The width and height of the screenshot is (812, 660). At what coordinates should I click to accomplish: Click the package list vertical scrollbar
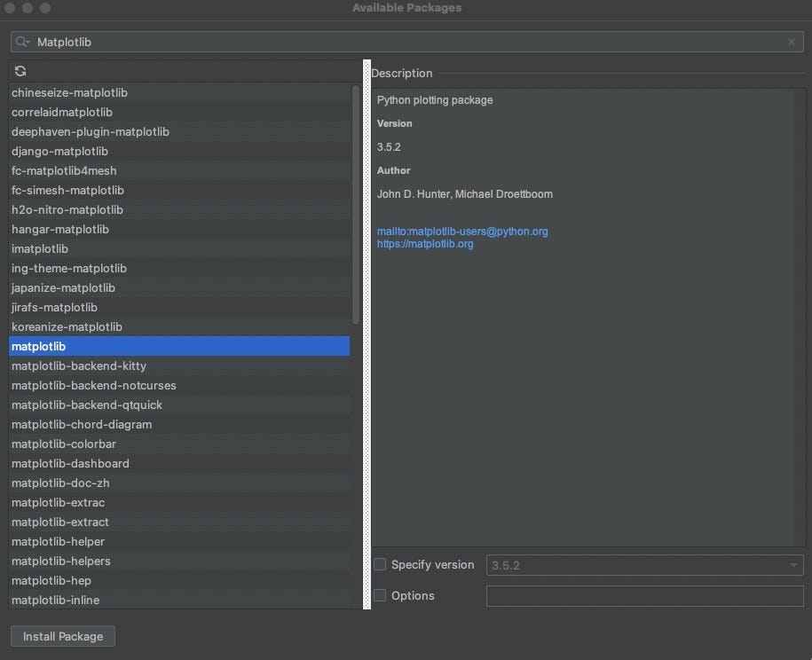coord(355,205)
